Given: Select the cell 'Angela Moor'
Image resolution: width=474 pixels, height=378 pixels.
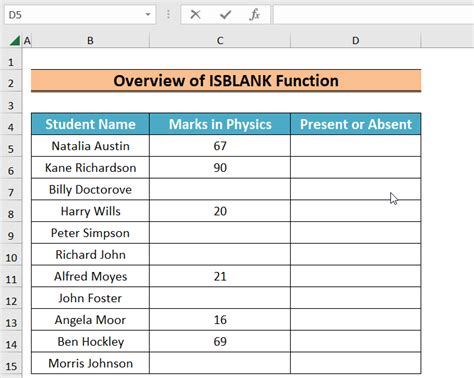Looking at the screenshot, I should pos(90,320).
